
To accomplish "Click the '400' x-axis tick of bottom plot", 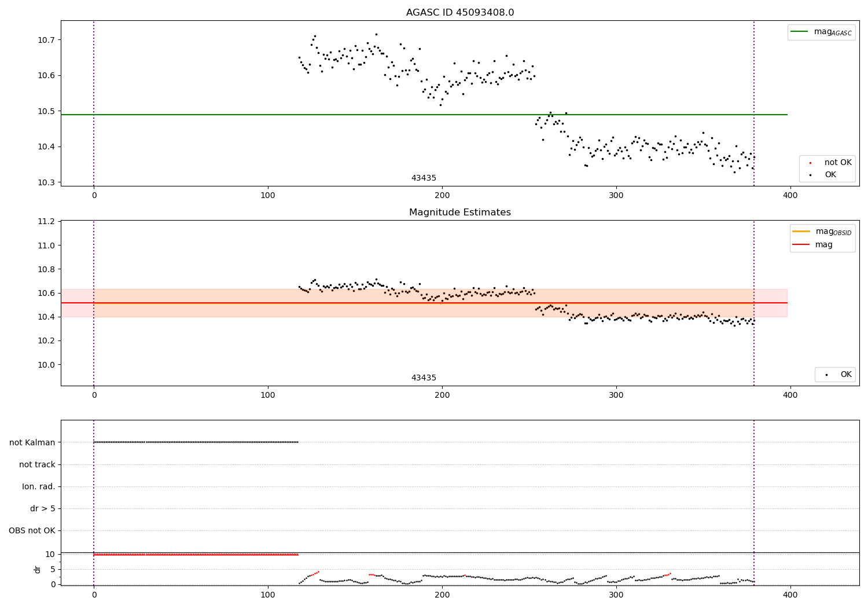I will pyautogui.click(x=790, y=595).
